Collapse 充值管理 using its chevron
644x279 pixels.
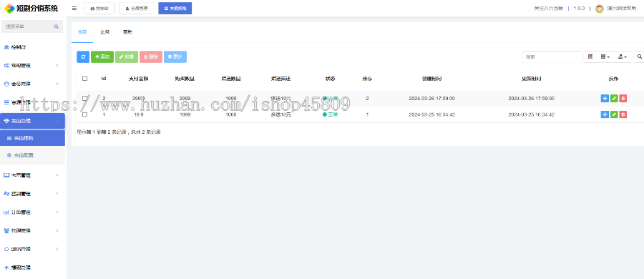pos(57,121)
